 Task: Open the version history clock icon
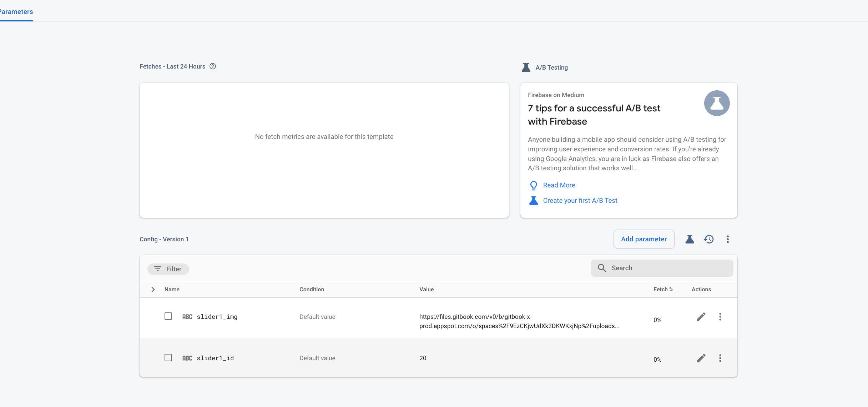(x=709, y=239)
